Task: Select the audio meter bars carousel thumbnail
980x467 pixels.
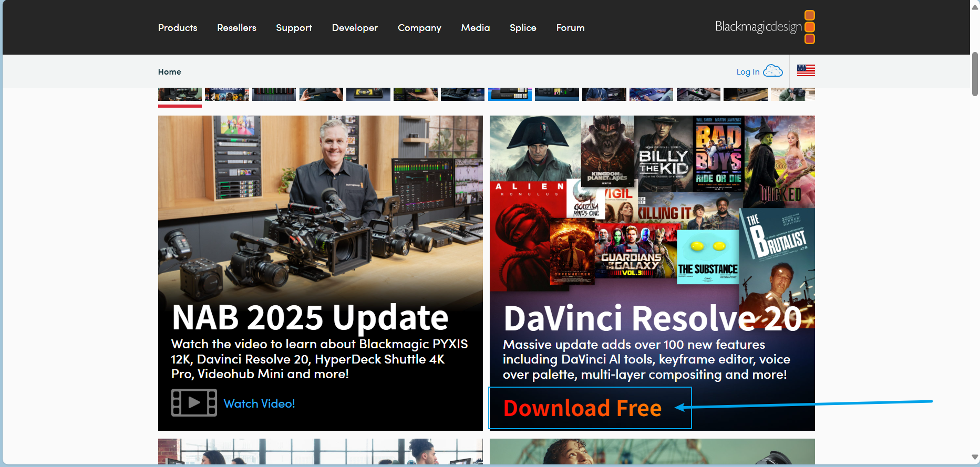Action: (274, 95)
